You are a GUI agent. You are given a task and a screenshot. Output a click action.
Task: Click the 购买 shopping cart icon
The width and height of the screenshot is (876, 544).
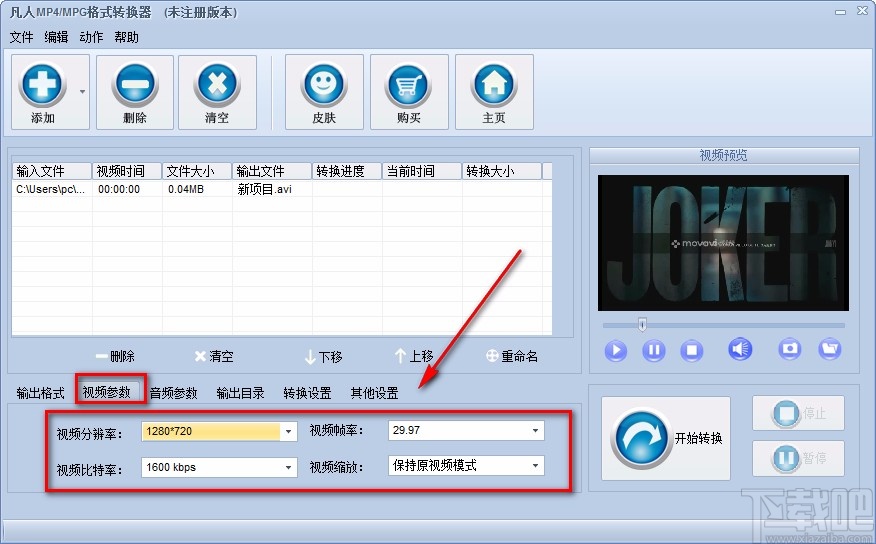coord(409,84)
